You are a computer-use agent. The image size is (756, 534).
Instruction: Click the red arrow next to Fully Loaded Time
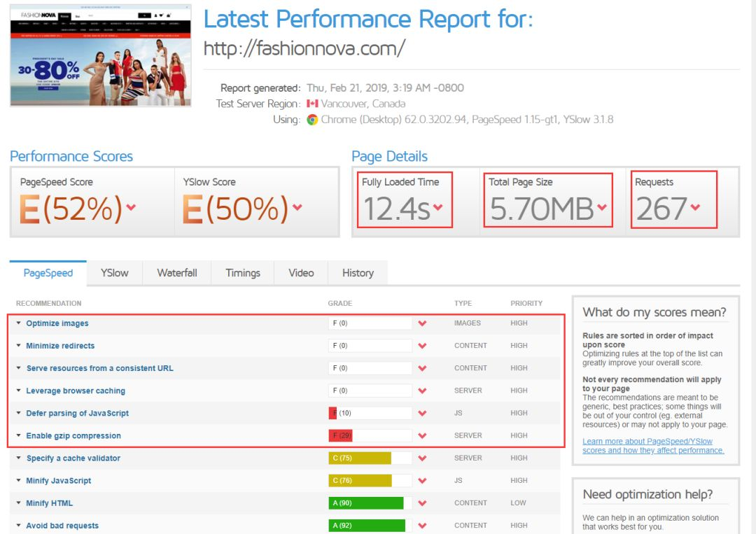coord(438,207)
